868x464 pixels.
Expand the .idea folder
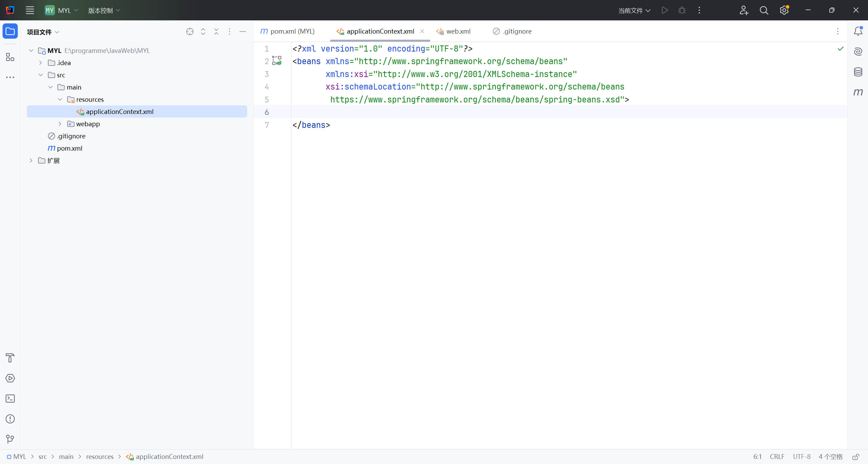coord(41,63)
